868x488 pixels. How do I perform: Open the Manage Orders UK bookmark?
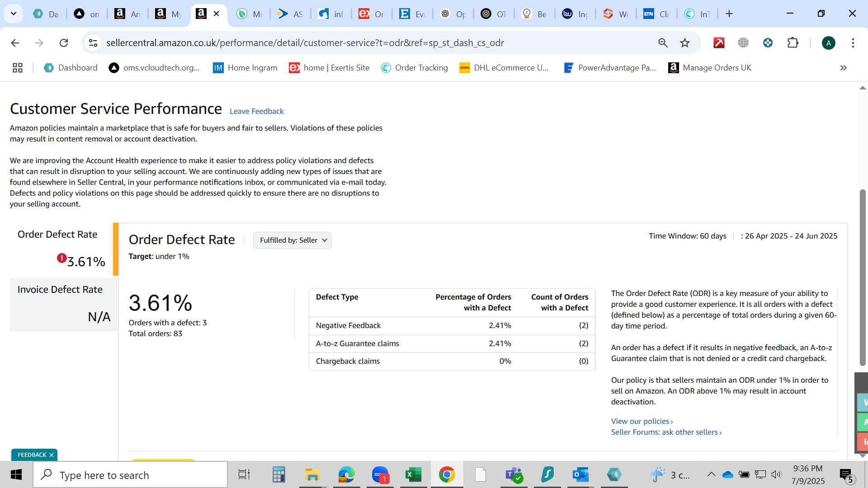710,68
